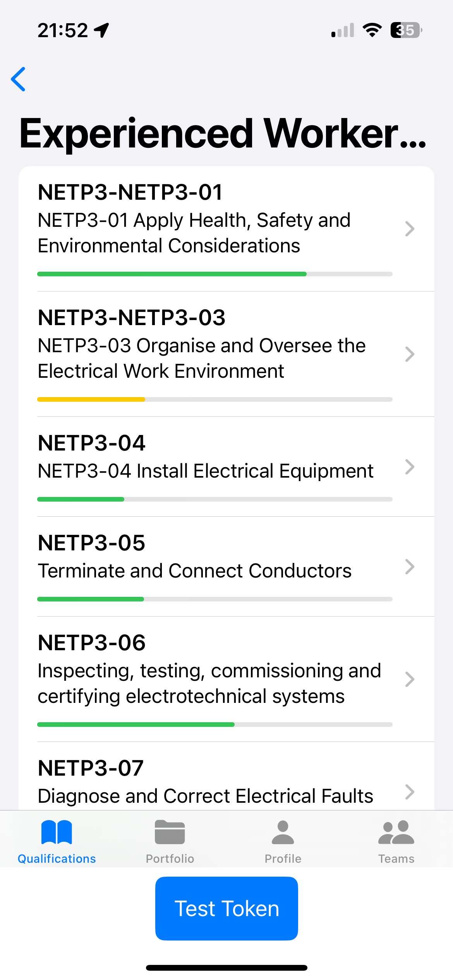This screenshot has height=980, width=453.
Task: Tap the location arrow in status bar
Action: (102, 30)
